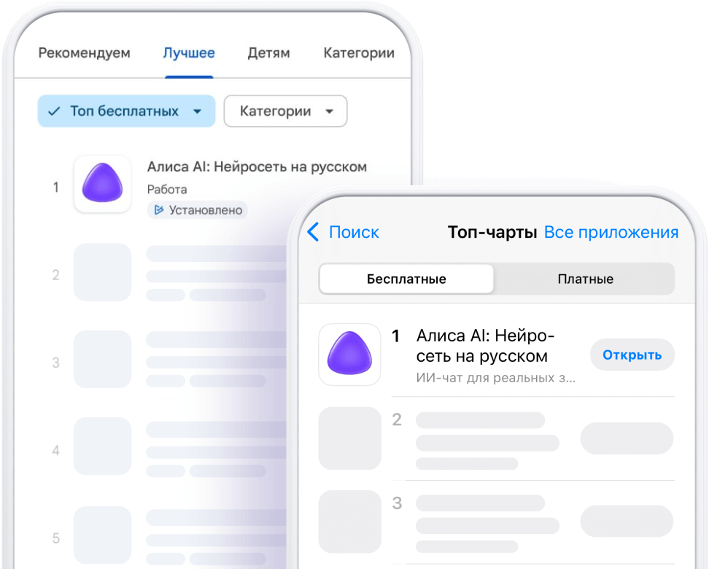Open the Алиса AI app icon in Google Play list
Screen dimensions: 728x569
[x=102, y=185]
